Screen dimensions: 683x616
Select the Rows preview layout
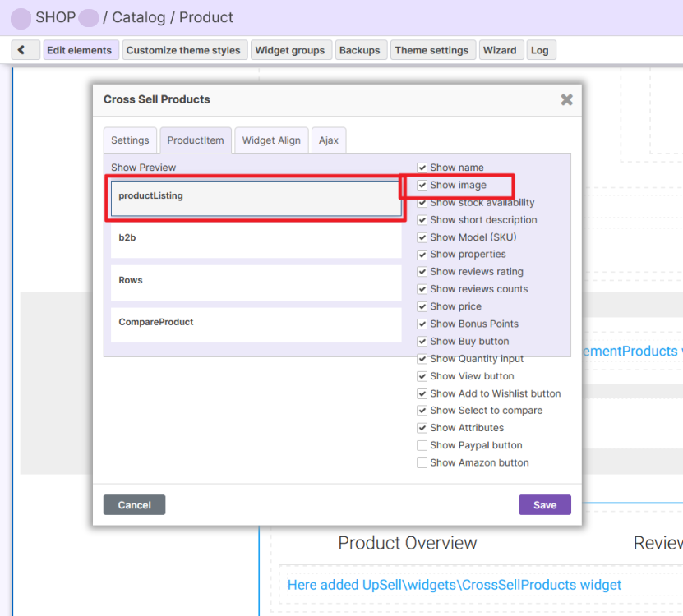click(x=256, y=281)
